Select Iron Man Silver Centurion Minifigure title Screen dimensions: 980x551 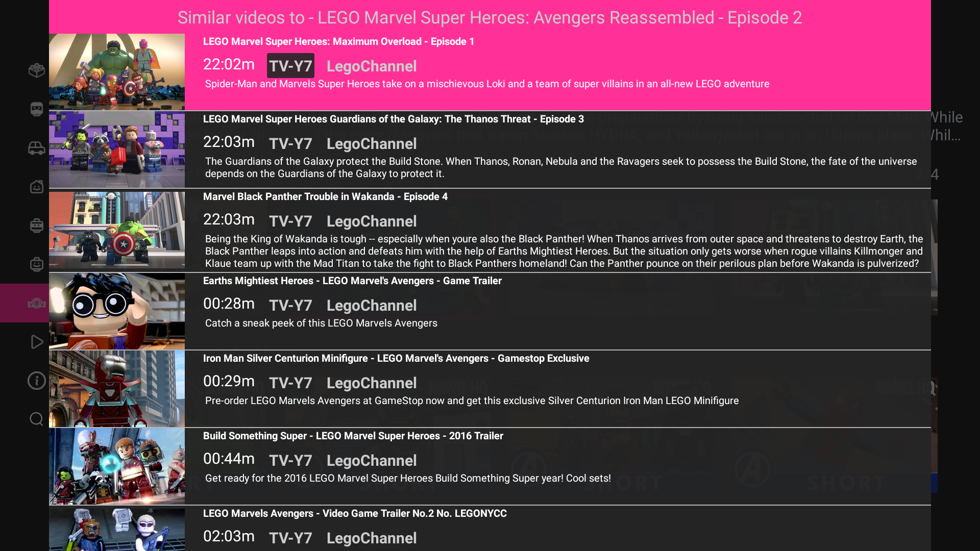pos(396,359)
